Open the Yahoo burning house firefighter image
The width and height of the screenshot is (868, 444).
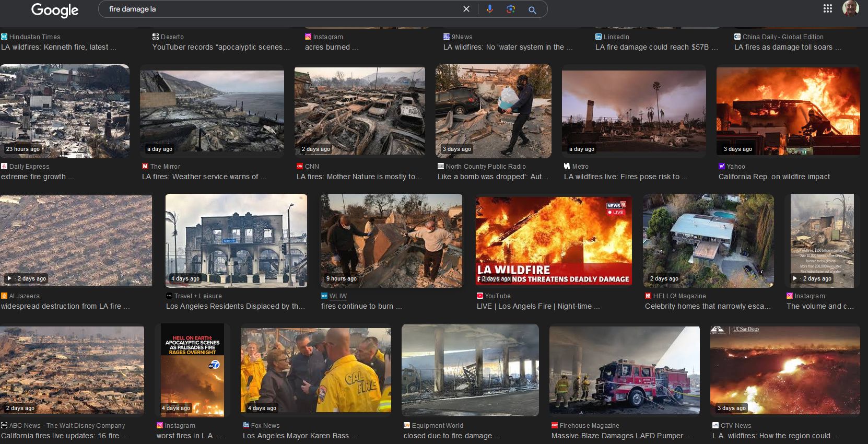[x=788, y=111]
